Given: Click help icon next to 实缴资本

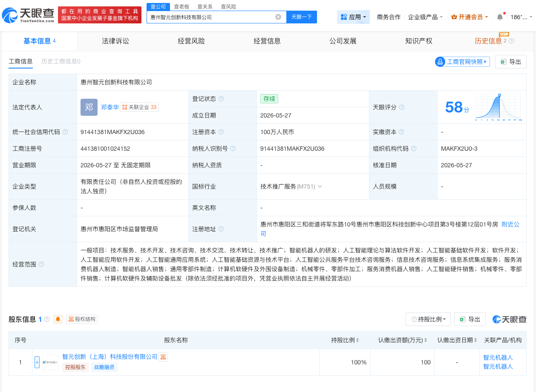Looking at the screenshot, I should (402, 132).
